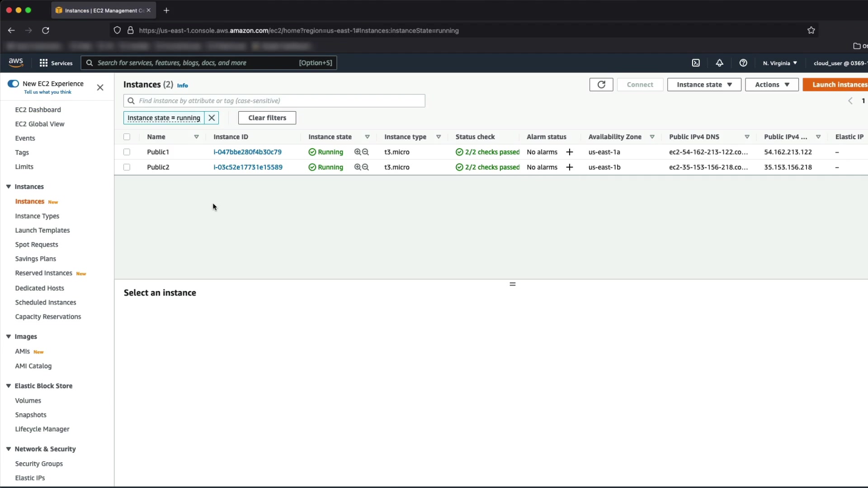Add alarm with plus icon for Public1
This screenshot has height=488, width=868.
tap(570, 152)
